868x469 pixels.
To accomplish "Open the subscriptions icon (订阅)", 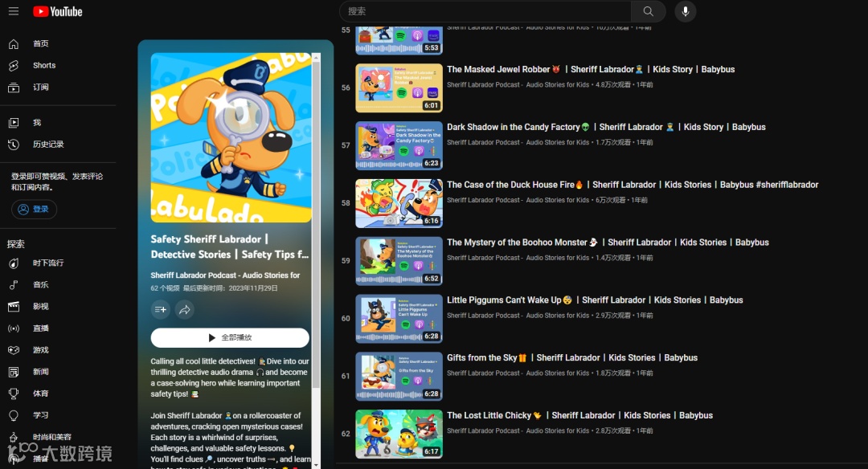I will tap(14, 87).
